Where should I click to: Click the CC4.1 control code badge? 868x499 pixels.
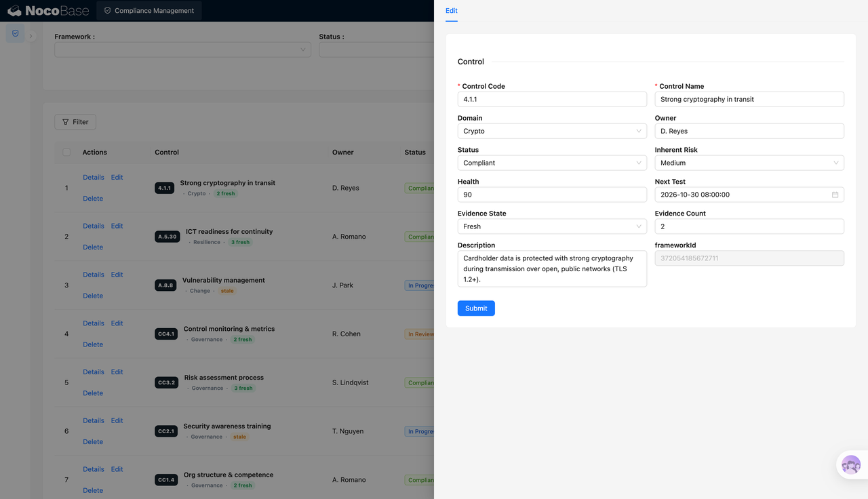tap(166, 334)
